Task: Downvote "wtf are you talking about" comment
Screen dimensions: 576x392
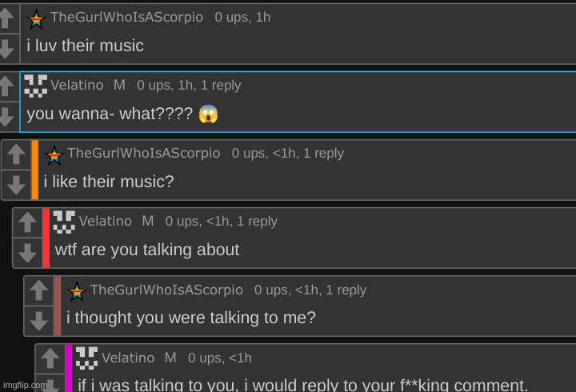Action: [x=27, y=253]
